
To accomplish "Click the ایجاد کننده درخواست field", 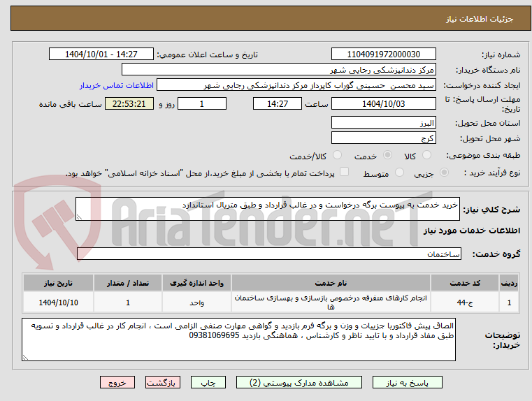I will coord(296,85).
